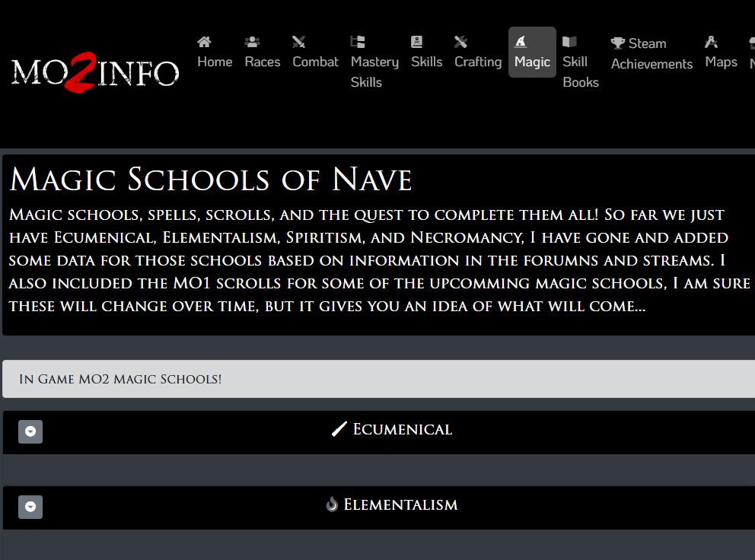This screenshot has height=560, width=755.
Task: Click the MO2INFO site logo
Action: tap(95, 74)
